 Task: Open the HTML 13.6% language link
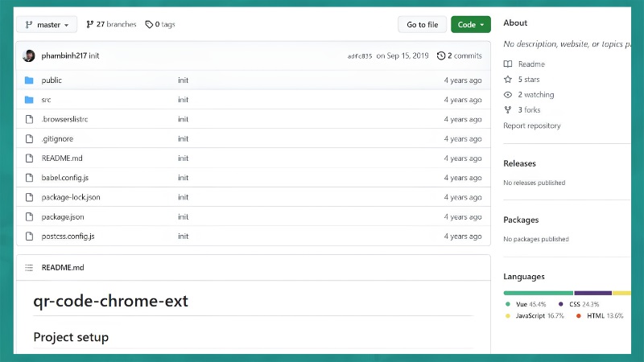tap(600, 315)
